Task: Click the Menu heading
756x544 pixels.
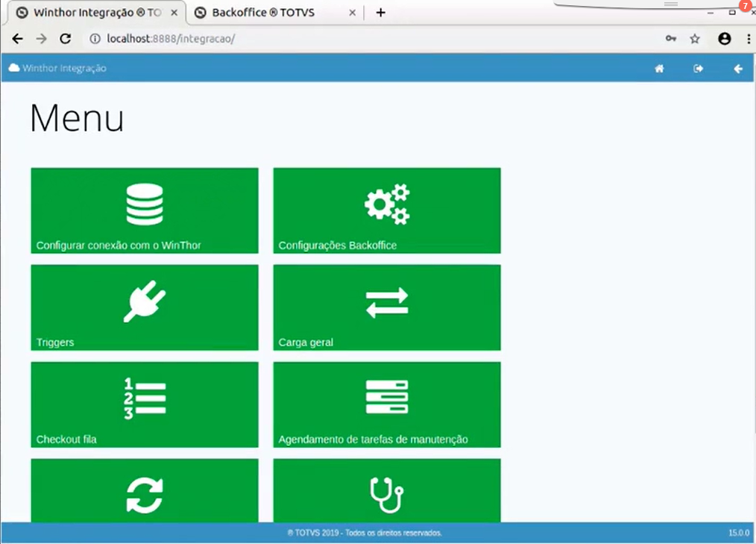Action: click(77, 118)
